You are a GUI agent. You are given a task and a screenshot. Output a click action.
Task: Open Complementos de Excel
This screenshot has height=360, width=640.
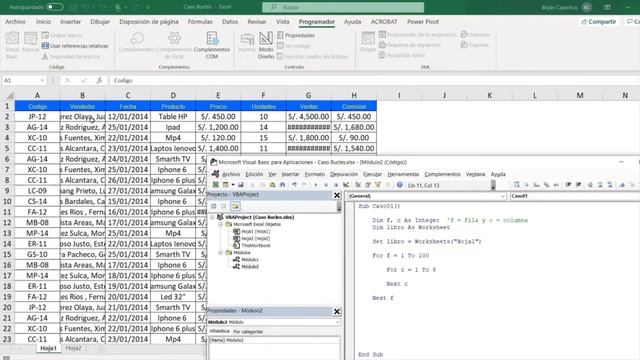[174, 45]
